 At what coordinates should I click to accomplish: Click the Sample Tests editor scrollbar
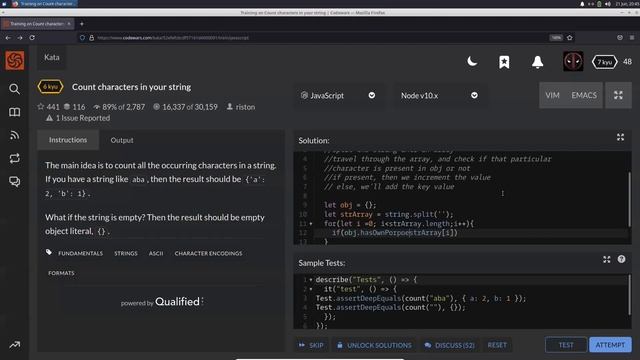click(629, 295)
